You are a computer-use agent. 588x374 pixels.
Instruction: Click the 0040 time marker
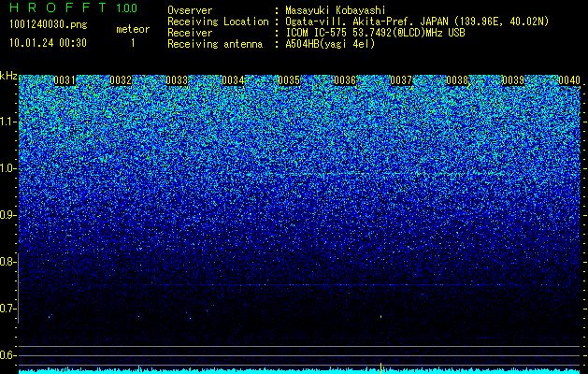point(569,80)
